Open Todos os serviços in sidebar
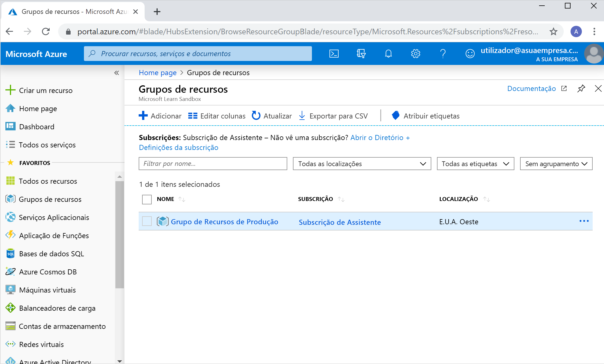Image resolution: width=604 pixels, height=364 pixels. click(47, 145)
